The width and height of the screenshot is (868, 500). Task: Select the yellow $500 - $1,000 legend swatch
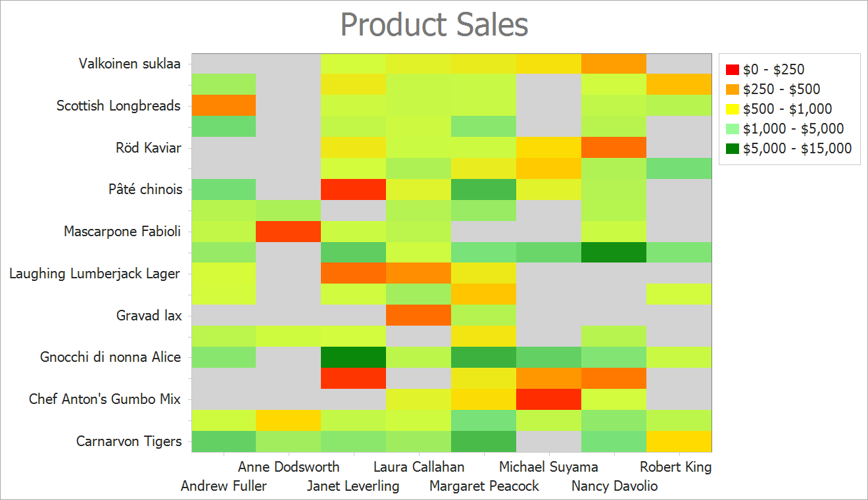pyautogui.click(x=733, y=109)
